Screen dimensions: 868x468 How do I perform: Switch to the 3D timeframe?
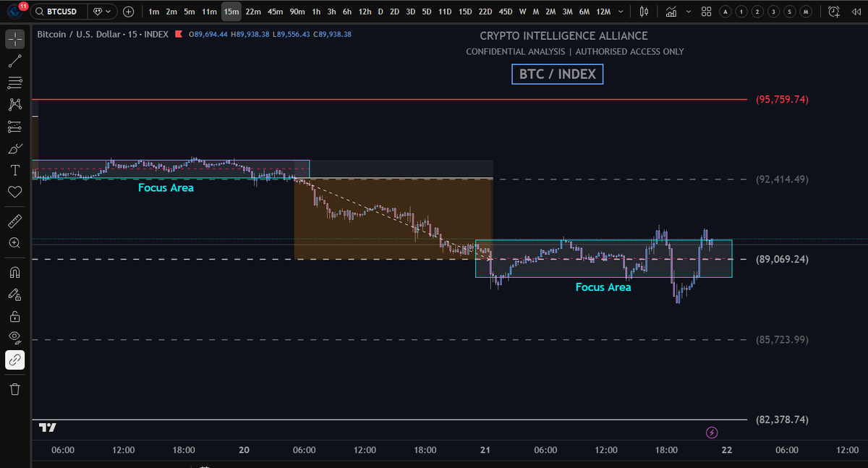tap(410, 12)
